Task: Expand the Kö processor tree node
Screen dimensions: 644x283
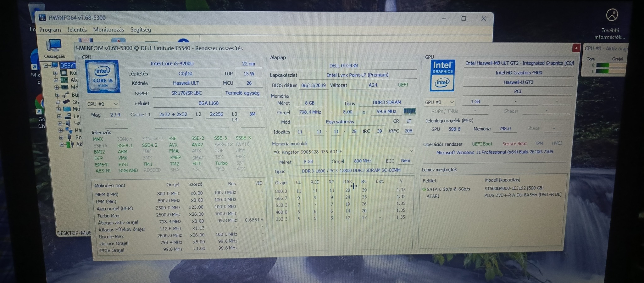Action: [55, 73]
